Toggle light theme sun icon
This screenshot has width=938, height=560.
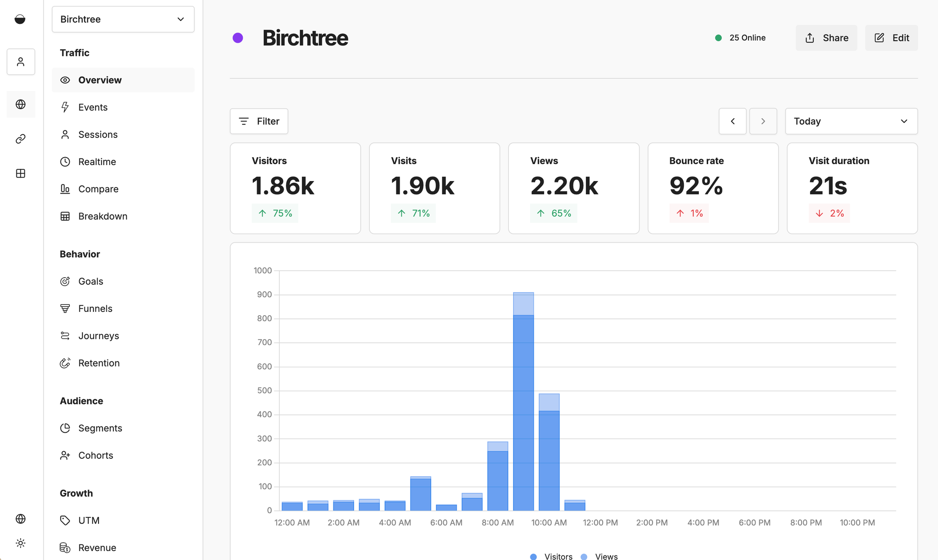(x=21, y=543)
